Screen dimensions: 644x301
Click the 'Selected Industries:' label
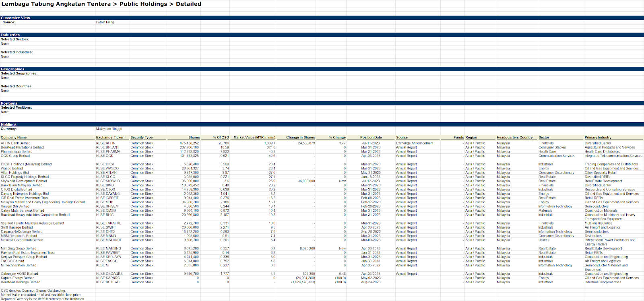(x=17, y=52)
